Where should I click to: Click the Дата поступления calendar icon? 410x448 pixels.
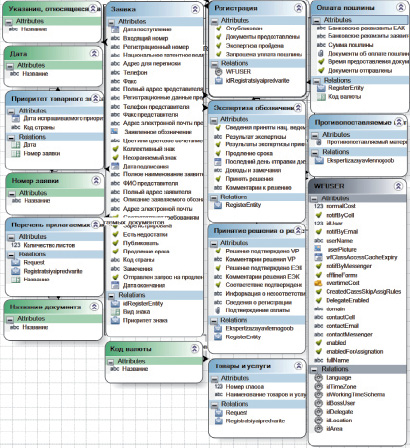[115, 29]
